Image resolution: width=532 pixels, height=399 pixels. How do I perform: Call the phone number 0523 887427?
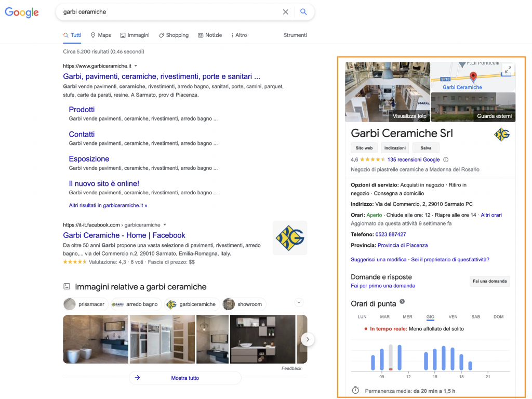(x=391, y=234)
